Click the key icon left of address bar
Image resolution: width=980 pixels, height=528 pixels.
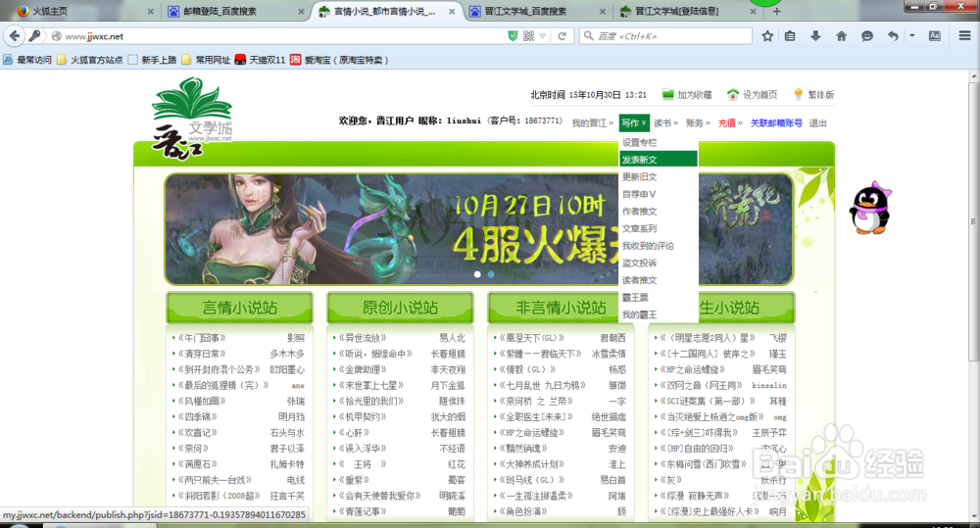coord(35,36)
